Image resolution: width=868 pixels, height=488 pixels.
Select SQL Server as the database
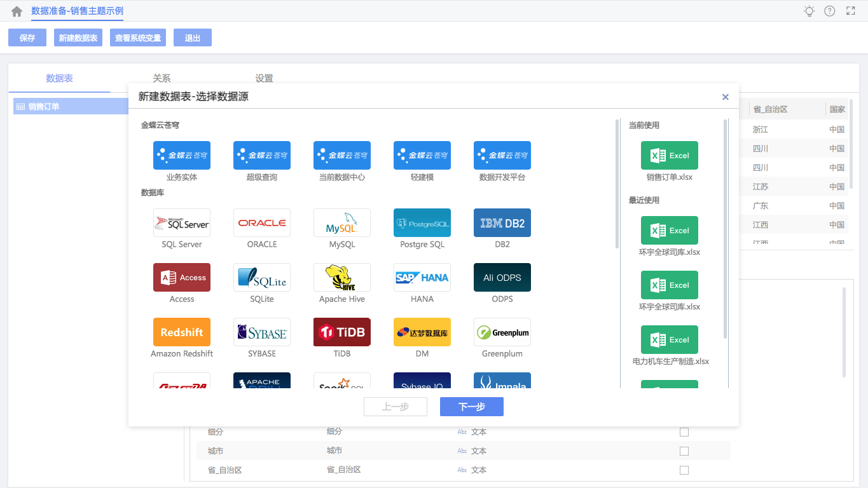[182, 223]
